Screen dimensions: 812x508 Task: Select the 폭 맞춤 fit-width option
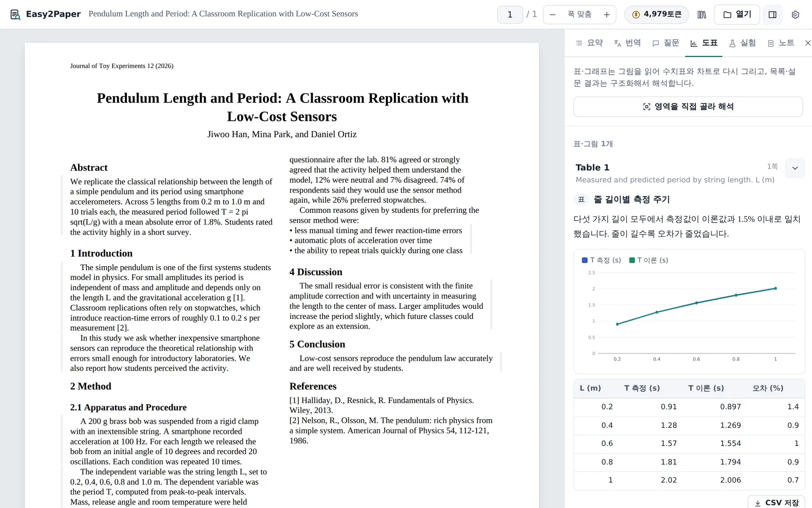tap(580, 14)
